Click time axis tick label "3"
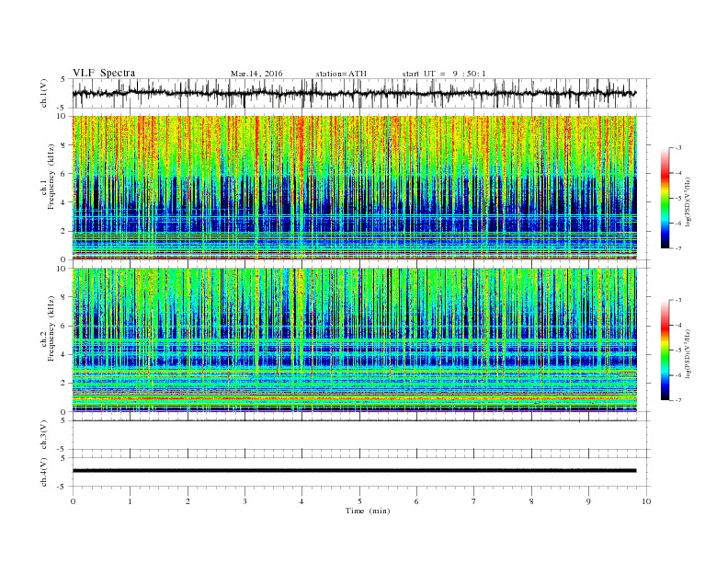 pos(245,501)
